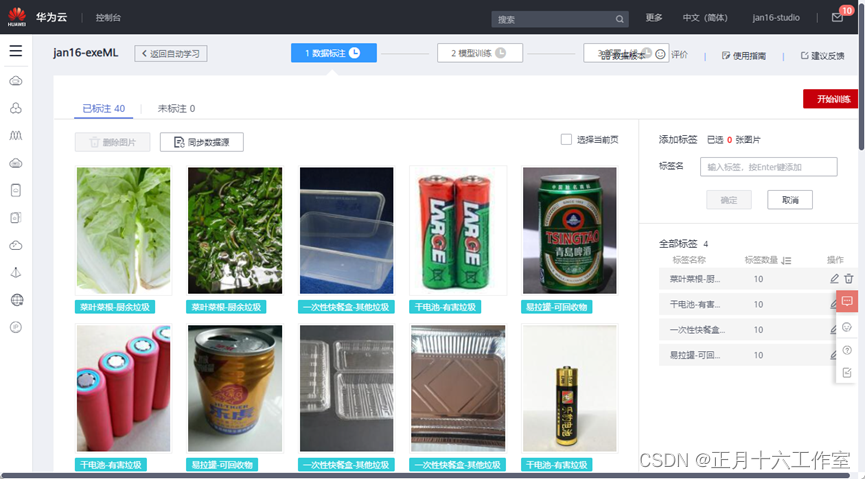
Task: Click 返回自动学习 back button
Action: pyautogui.click(x=171, y=54)
